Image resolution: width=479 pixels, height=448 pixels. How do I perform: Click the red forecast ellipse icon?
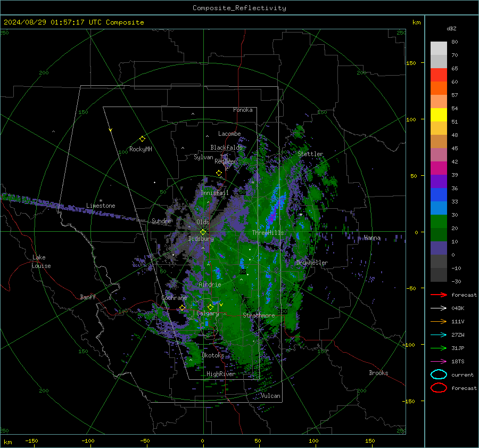tap(439, 388)
